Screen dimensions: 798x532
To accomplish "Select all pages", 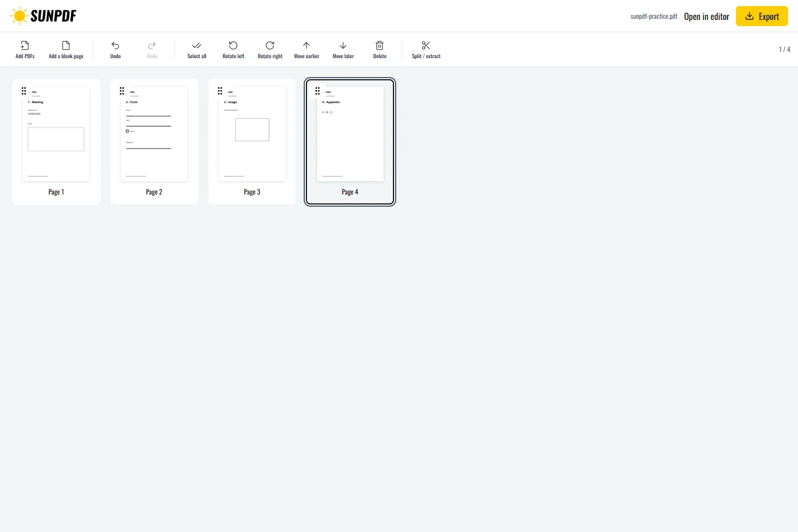I will (197, 49).
